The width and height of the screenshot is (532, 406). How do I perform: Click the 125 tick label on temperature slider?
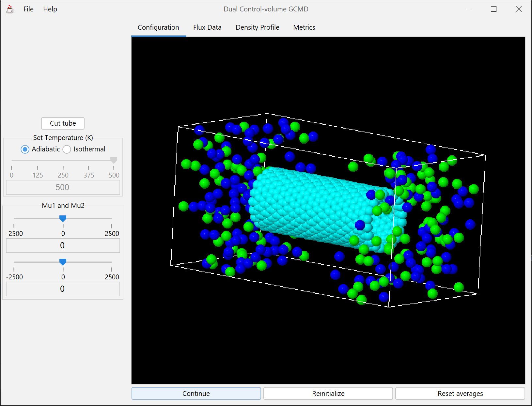click(x=38, y=175)
